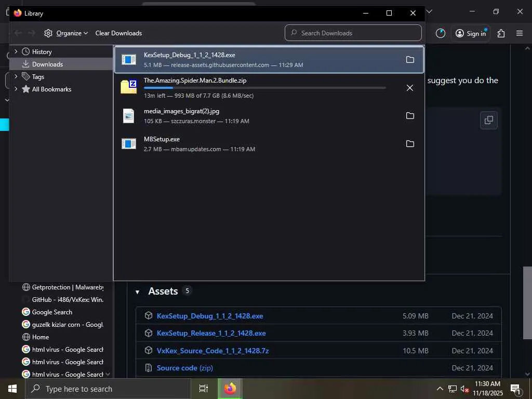Click the MBSetup.exe file icon
The width and height of the screenshot is (532, 399).
(129, 143)
